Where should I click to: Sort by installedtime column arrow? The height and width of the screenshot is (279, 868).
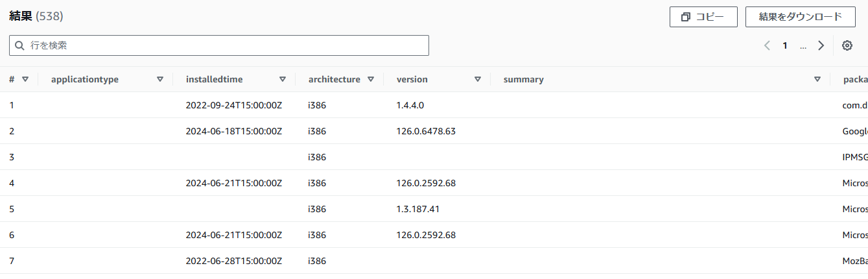(283, 79)
